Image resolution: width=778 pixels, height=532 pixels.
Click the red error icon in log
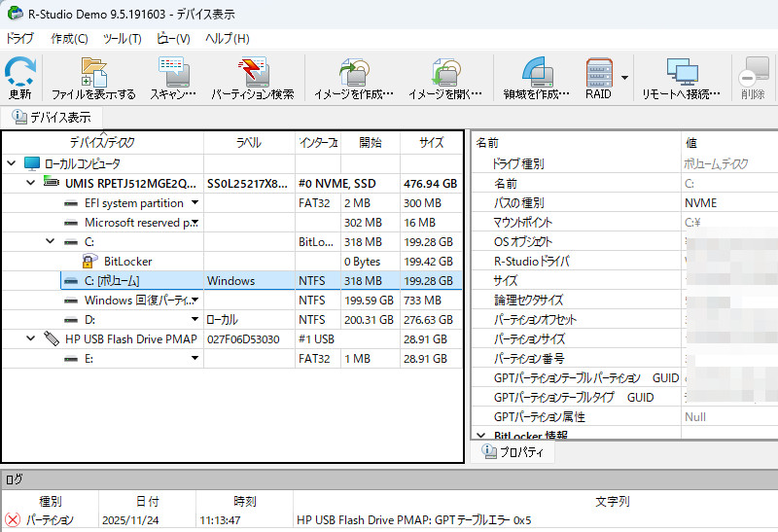pos(13,519)
